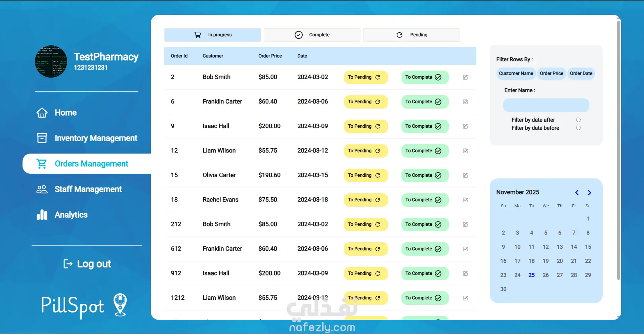Edit order 912 with pencil icon

pyautogui.click(x=465, y=274)
